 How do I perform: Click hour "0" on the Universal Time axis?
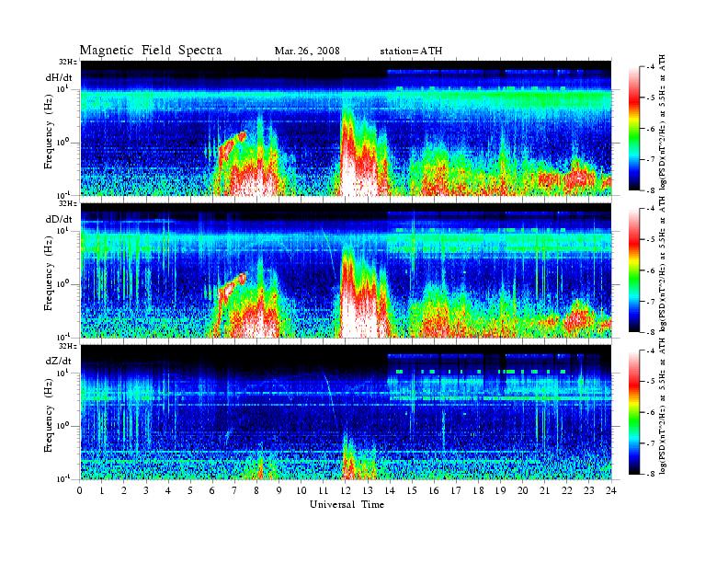point(80,490)
